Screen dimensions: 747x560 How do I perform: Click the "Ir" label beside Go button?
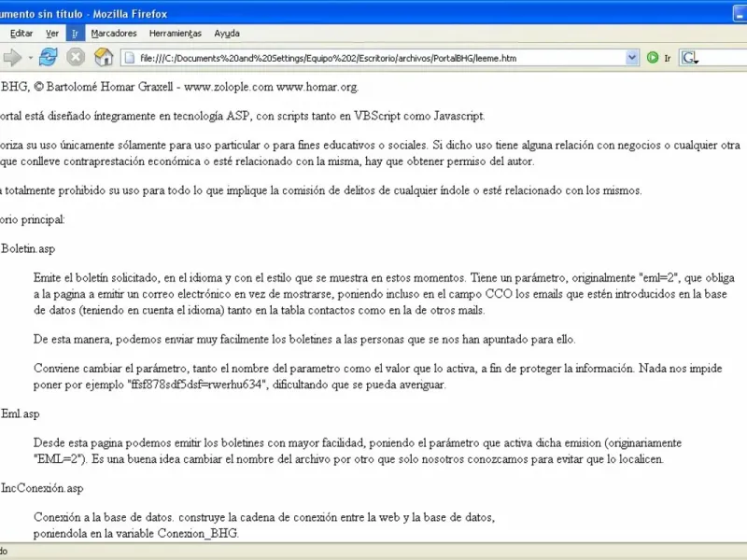[x=668, y=58]
